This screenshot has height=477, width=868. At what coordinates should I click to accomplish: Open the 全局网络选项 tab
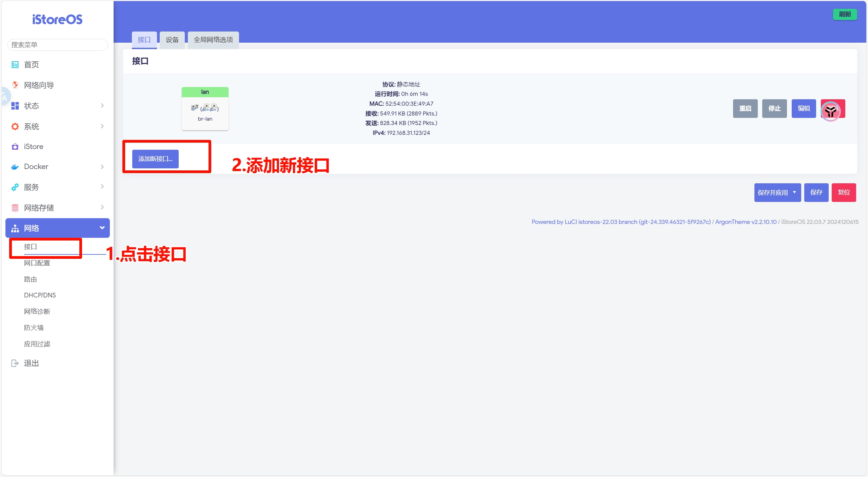pos(213,40)
